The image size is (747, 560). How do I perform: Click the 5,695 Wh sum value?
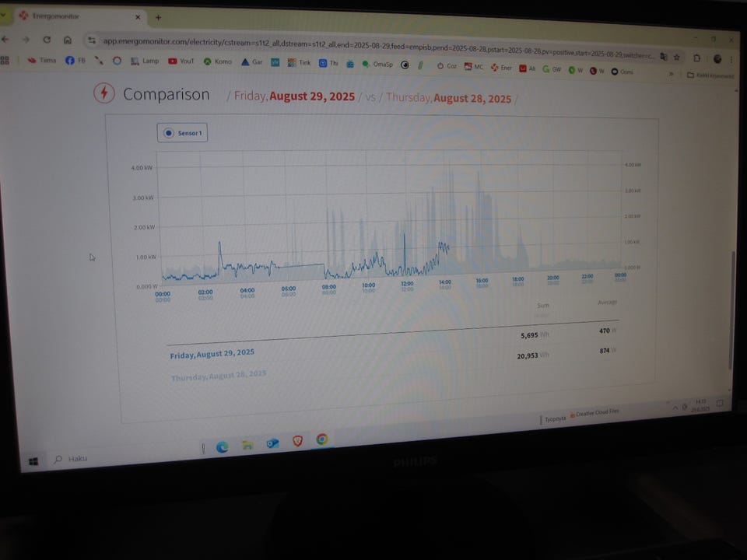pos(535,335)
